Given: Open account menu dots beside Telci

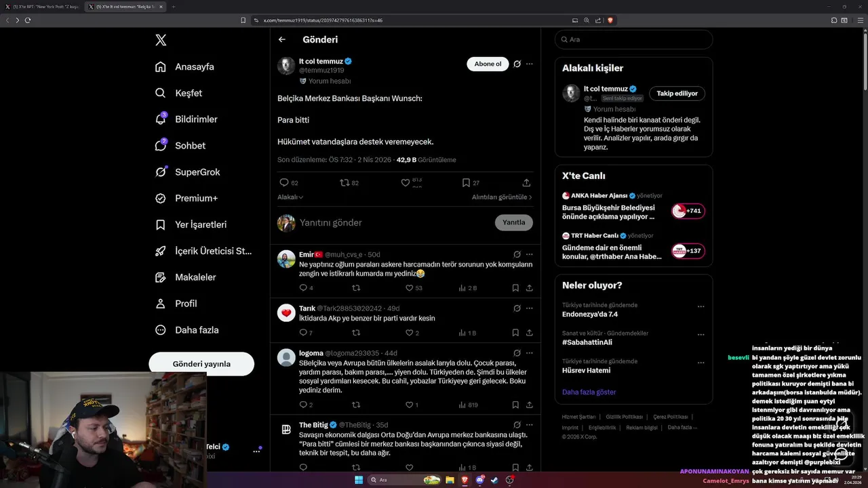Looking at the screenshot, I should [256, 451].
